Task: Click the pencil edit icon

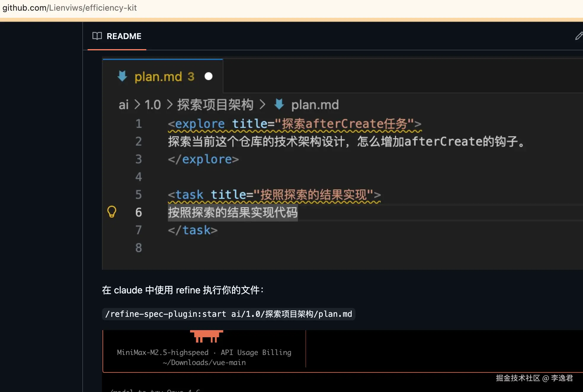Action: point(579,36)
